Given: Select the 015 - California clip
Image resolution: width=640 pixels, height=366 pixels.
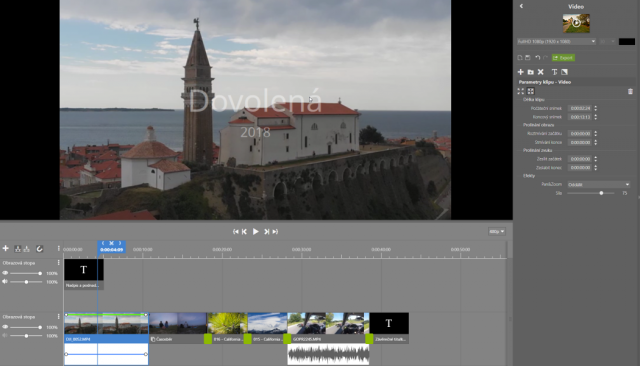Looking at the screenshot, I should 267,327.
